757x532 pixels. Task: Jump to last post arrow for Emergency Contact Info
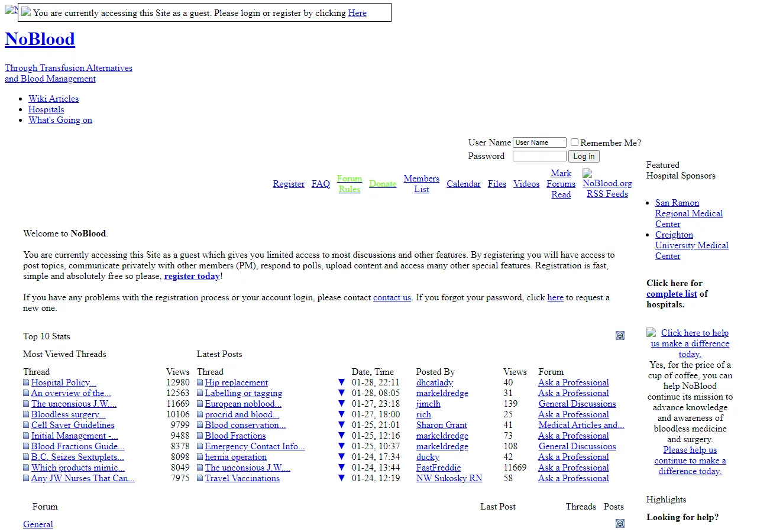(341, 446)
